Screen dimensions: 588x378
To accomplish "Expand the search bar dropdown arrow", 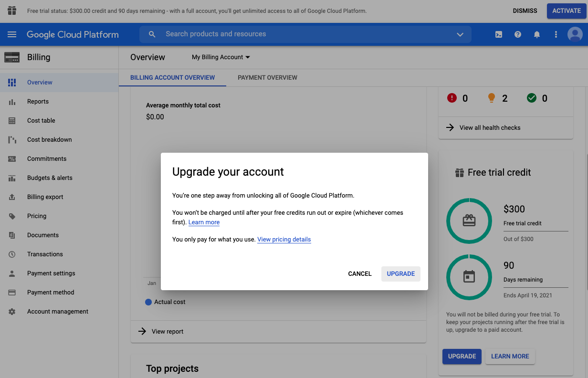I will tap(460, 34).
